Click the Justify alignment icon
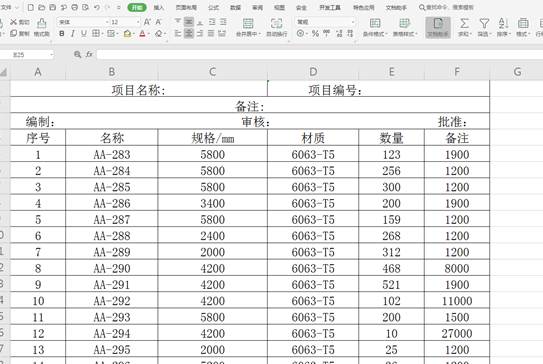This screenshot has width=543, height=364. [211, 34]
